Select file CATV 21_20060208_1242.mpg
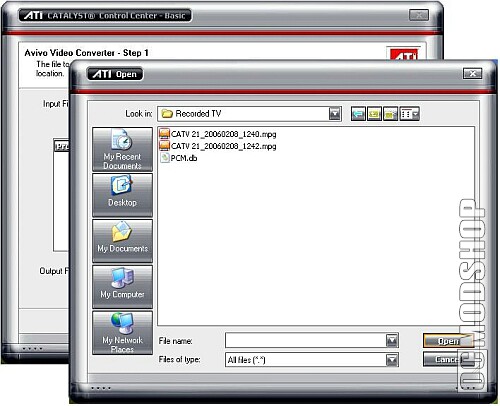The image size is (500, 406). click(x=218, y=146)
